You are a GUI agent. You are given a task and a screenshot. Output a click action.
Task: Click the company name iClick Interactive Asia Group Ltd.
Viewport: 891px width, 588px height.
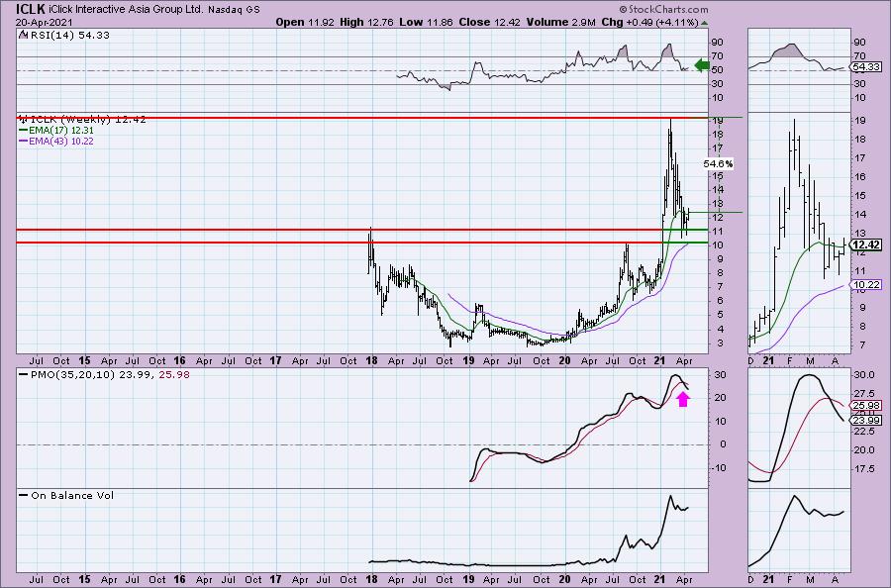coord(126,9)
